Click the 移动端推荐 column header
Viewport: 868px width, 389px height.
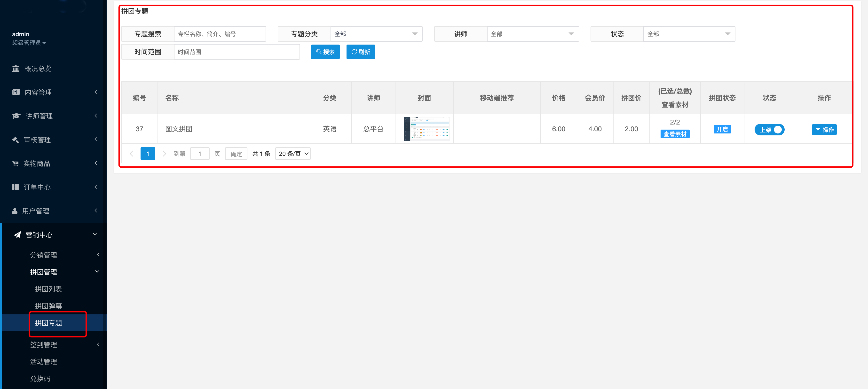click(x=497, y=98)
